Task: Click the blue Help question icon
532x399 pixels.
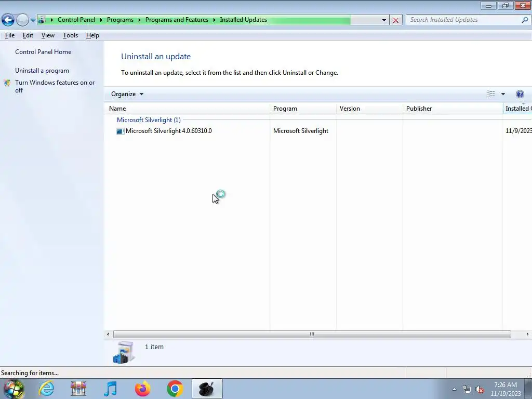Action: [520, 94]
